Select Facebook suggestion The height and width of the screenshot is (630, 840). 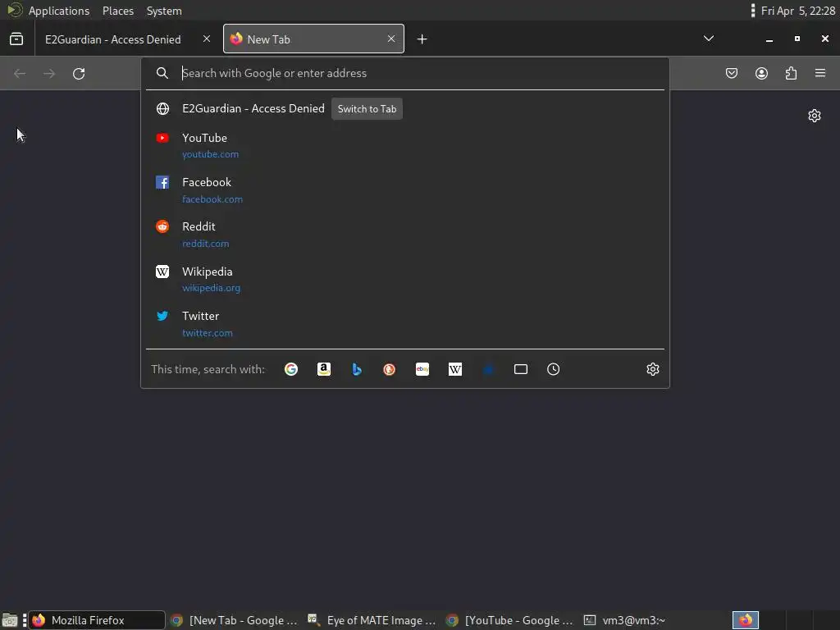(x=405, y=190)
